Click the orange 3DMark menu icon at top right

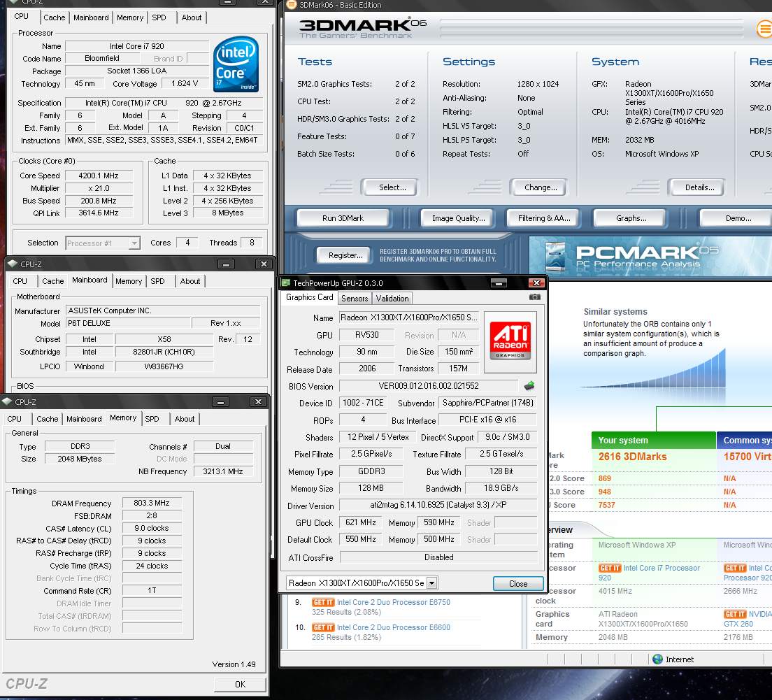(x=764, y=29)
